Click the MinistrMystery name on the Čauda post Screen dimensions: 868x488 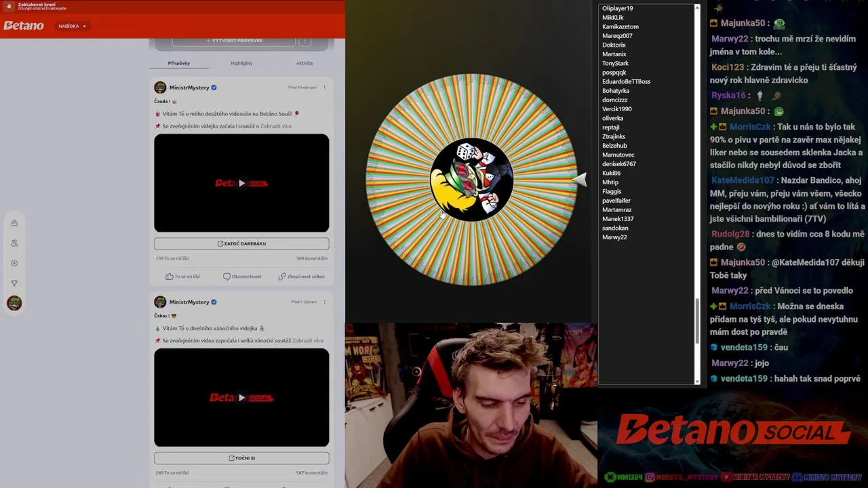click(x=189, y=87)
